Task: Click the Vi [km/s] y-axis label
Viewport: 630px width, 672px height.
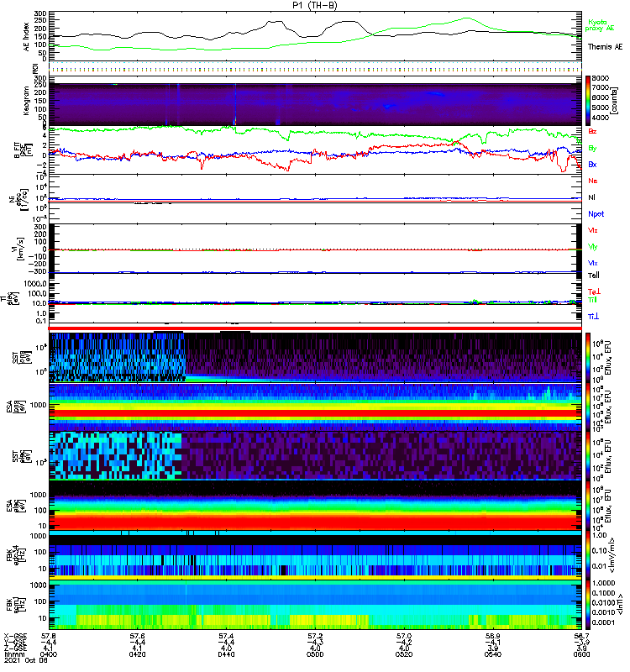Action: (x=19, y=249)
